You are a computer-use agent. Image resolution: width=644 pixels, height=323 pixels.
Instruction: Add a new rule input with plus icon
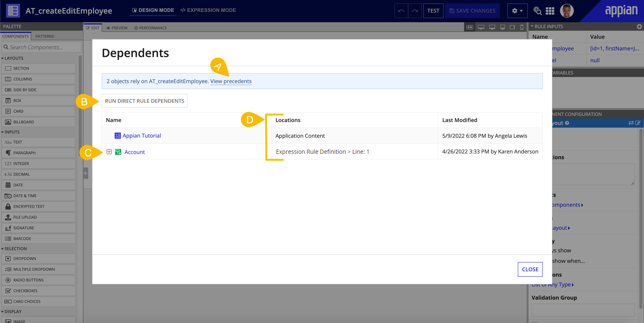point(640,26)
